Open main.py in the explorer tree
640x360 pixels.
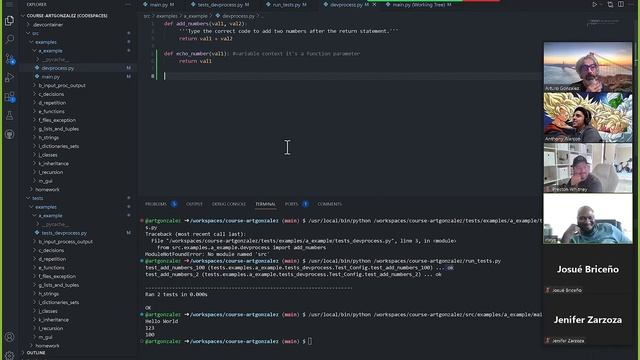51,77
